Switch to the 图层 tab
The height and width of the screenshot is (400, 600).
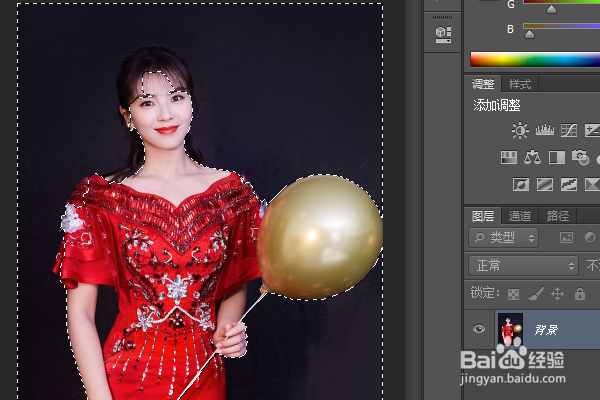tap(483, 216)
